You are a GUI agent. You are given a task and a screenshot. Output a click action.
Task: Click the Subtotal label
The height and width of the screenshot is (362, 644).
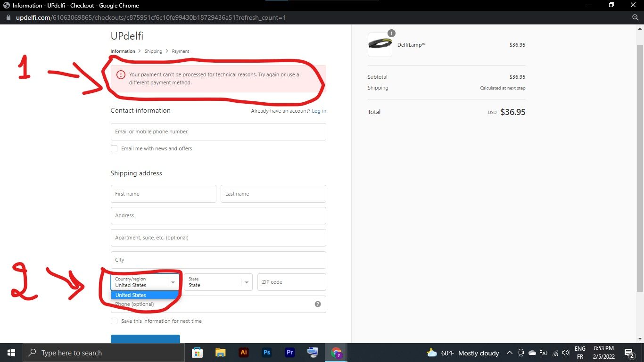[377, 77]
